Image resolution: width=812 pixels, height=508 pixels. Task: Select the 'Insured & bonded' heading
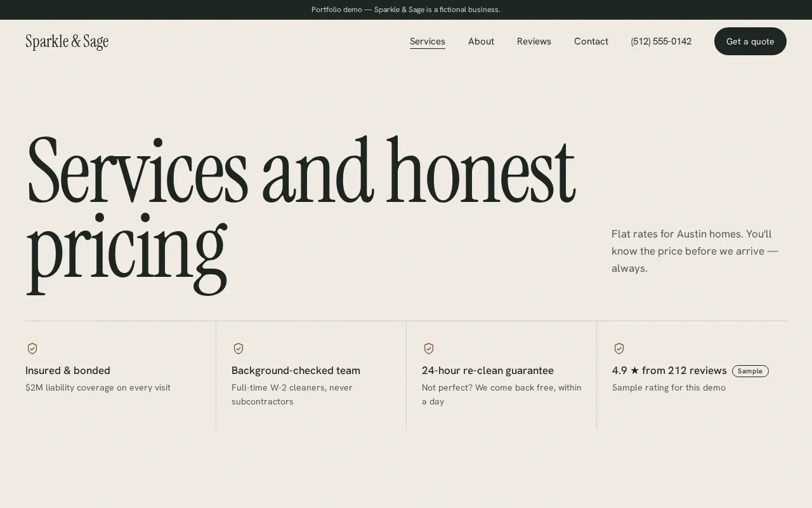point(68,370)
